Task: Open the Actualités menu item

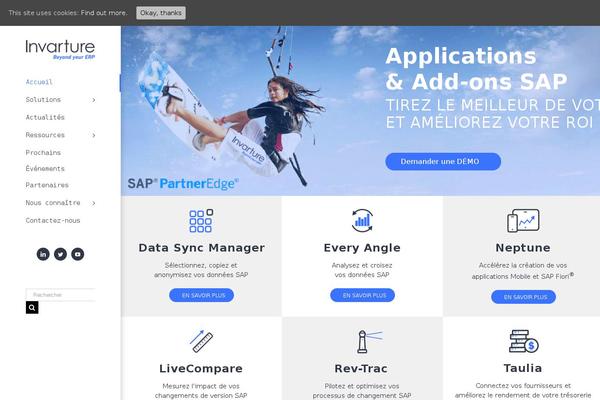Action: click(45, 117)
